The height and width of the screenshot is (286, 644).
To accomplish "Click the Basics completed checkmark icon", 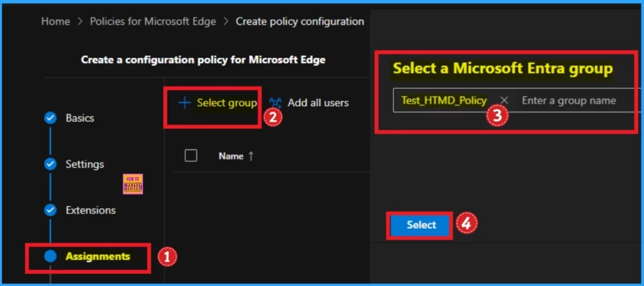I will point(50,118).
